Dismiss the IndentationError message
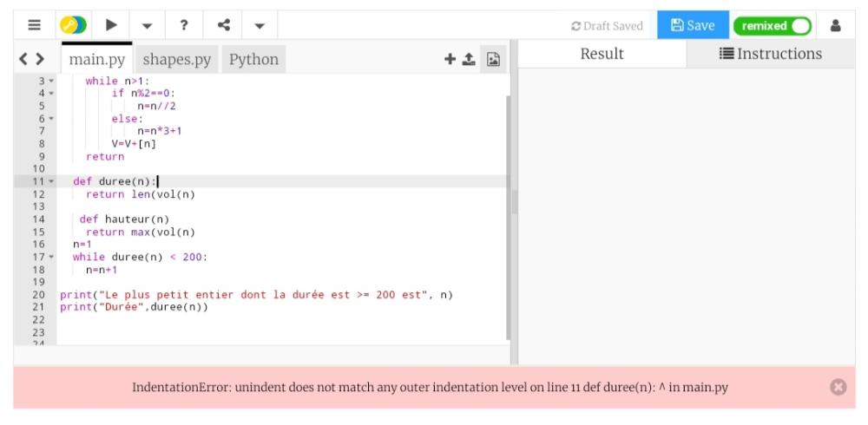868x425 pixels. 838,387
